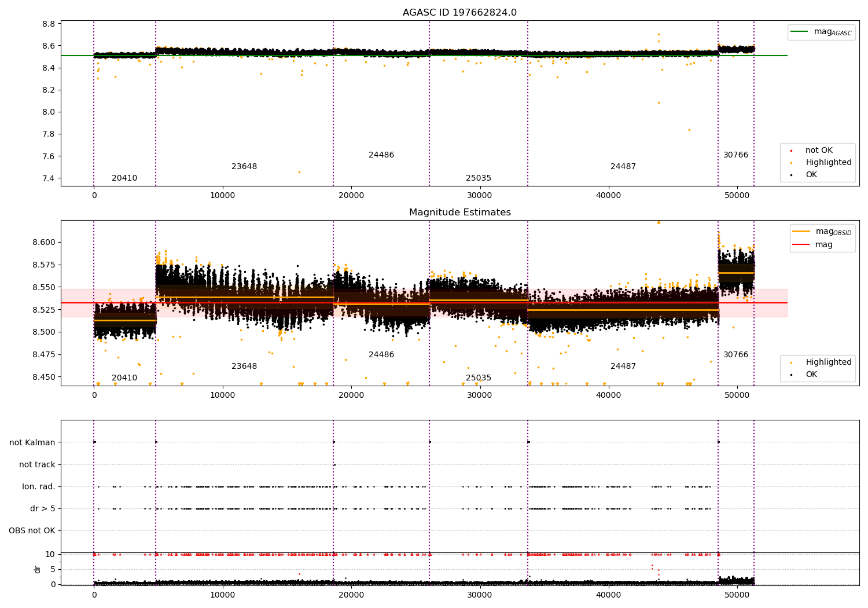This screenshot has height=608, width=868.
Task: Click the 'dr > 5' row label
Action: (x=43, y=509)
